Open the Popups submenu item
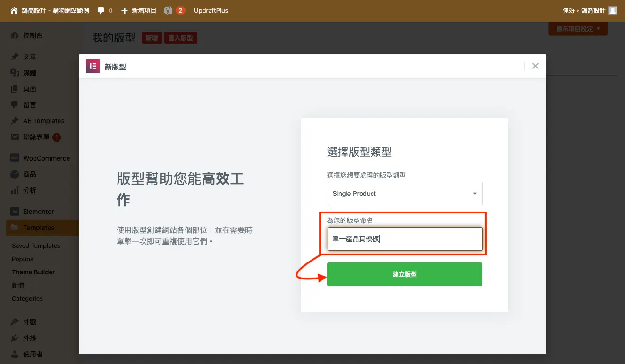Viewport: 625px width, 364px height. point(23,259)
